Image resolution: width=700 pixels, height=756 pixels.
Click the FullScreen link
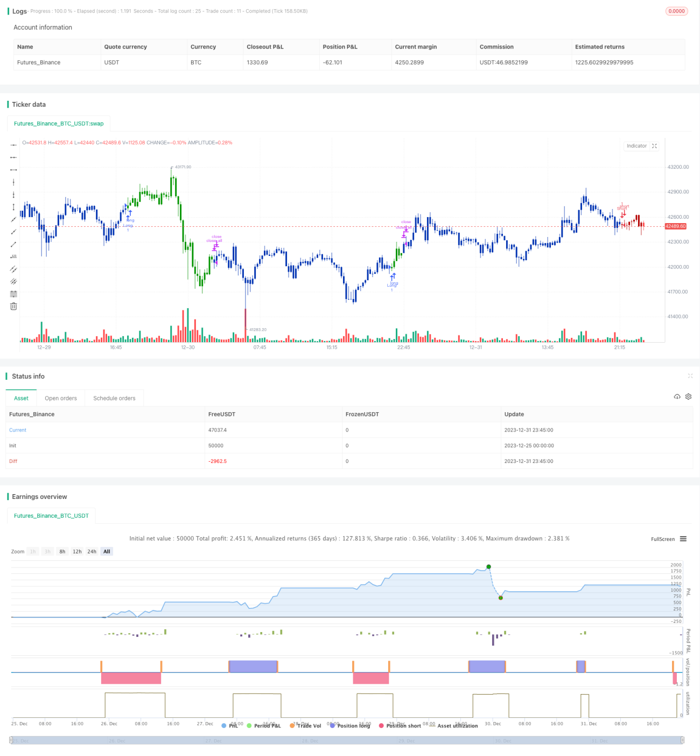pyautogui.click(x=663, y=539)
